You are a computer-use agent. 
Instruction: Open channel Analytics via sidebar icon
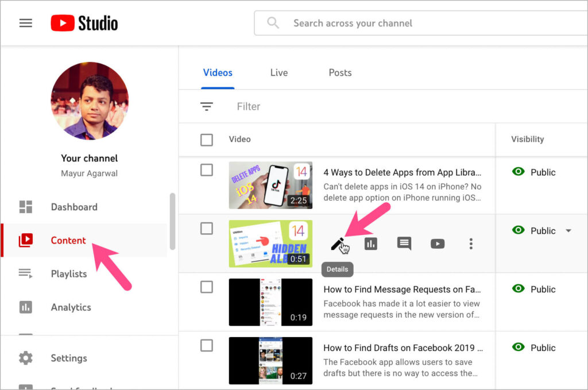point(25,307)
